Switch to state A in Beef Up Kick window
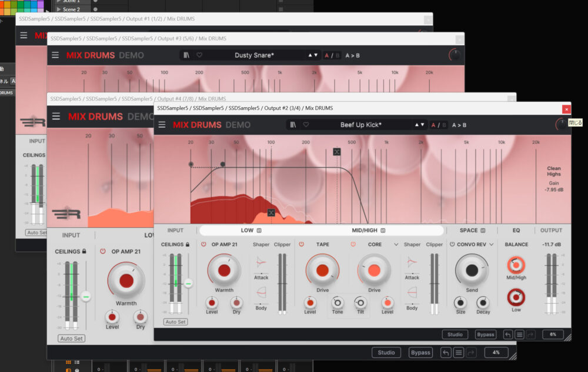 (x=433, y=125)
